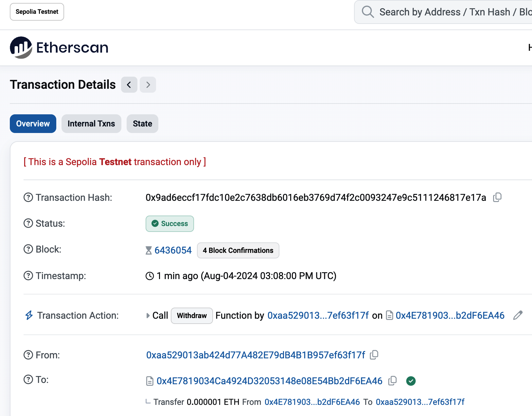Click the search magnifier icon
Image resolution: width=532 pixels, height=416 pixels.
[x=367, y=12]
